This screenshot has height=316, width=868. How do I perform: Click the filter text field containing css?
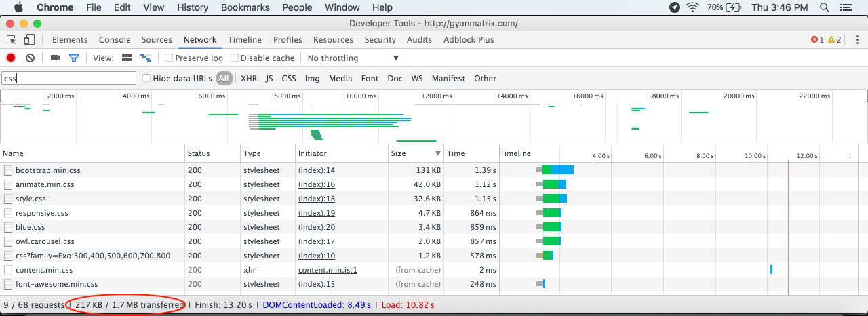tap(68, 78)
